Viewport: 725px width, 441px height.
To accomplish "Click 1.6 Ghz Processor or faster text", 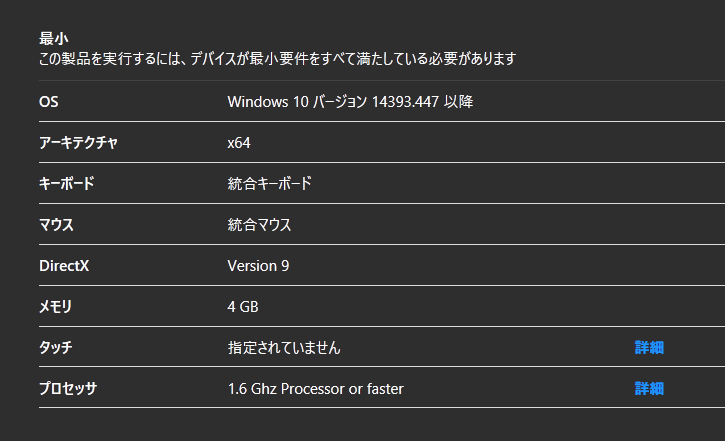I will 315,389.
